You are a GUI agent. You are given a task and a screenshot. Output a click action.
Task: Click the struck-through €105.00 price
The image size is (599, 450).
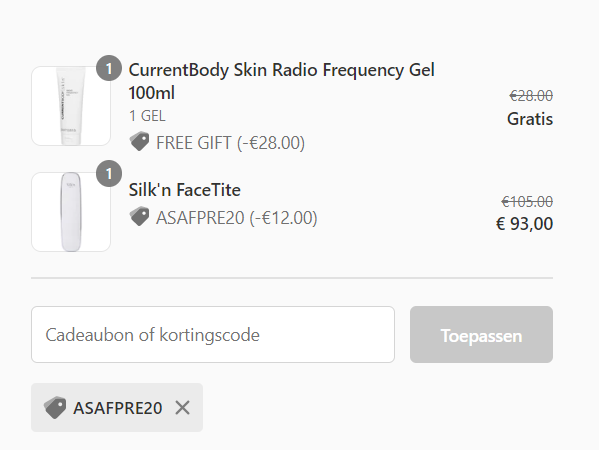point(527,201)
